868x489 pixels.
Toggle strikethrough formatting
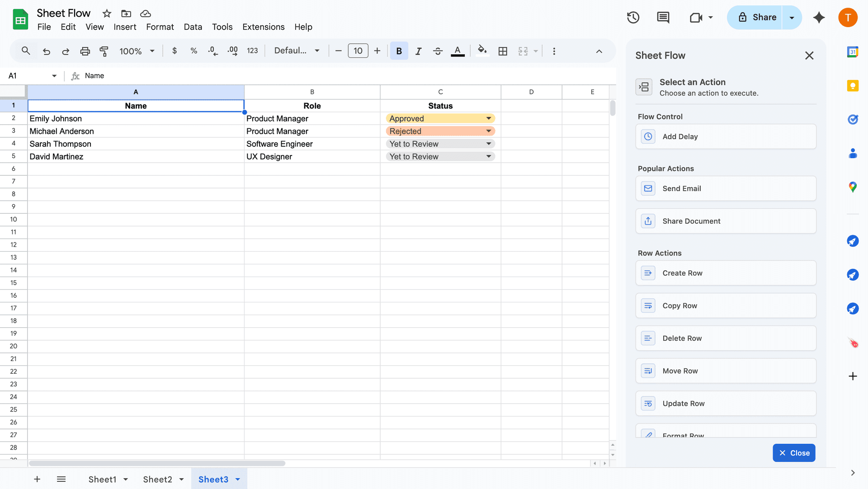pos(438,51)
